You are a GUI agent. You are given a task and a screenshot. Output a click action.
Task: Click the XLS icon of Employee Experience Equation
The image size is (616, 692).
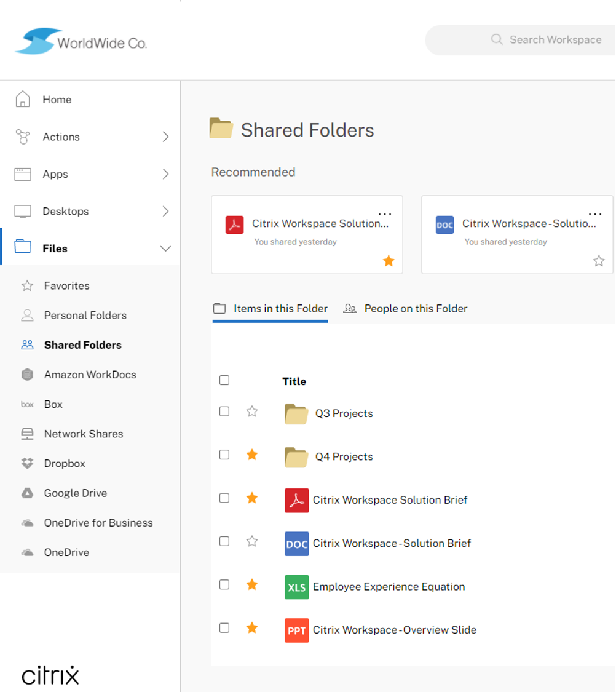(297, 587)
